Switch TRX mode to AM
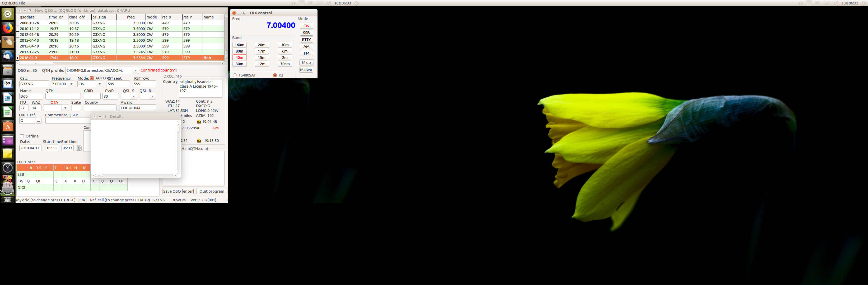The width and height of the screenshot is (868, 285). click(306, 46)
